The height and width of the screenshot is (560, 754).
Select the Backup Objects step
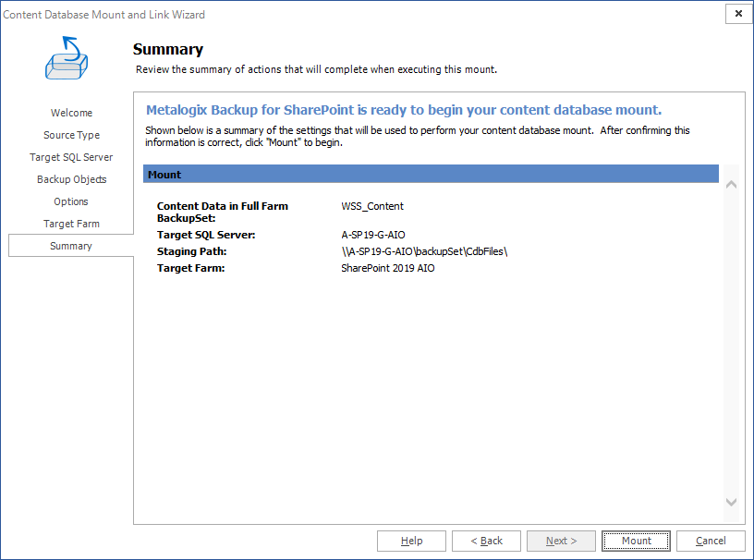pos(71,179)
